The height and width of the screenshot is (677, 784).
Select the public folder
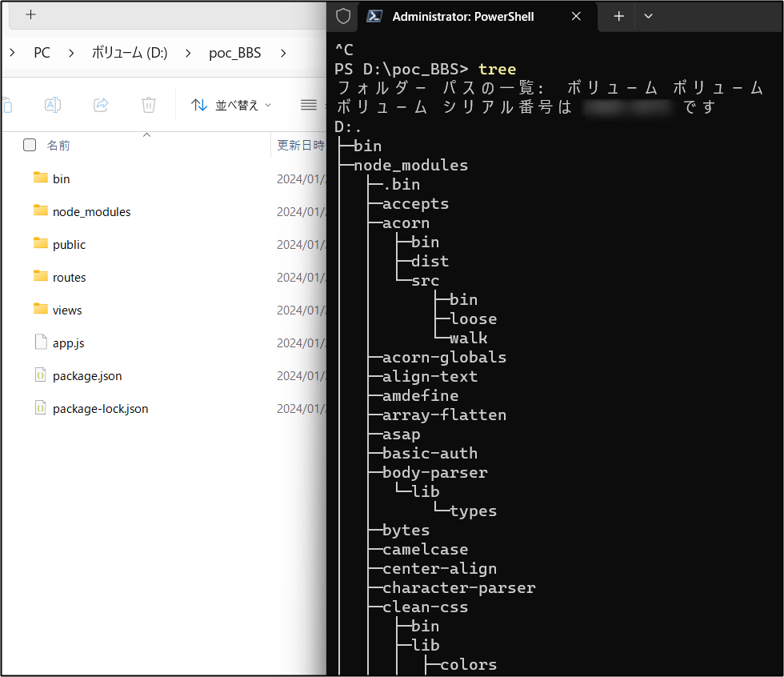[x=69, y=245]
